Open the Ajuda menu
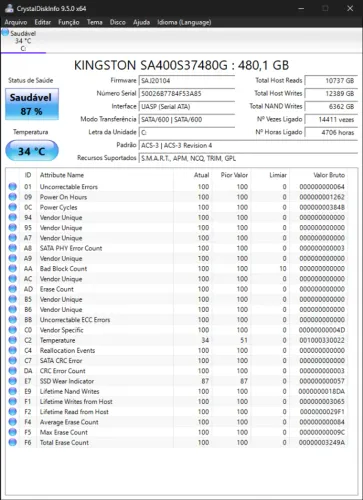This screenshot has width=363, height=500. click(x=141, y=22)
